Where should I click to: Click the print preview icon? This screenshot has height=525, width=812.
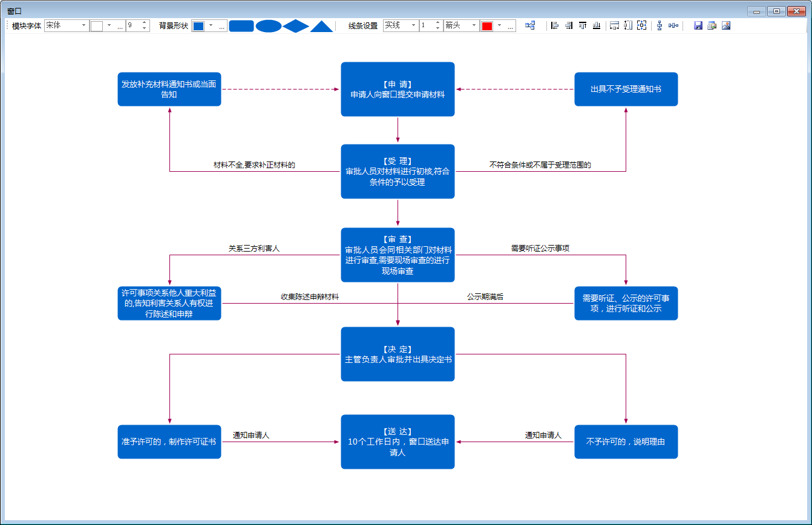[712, 25]
